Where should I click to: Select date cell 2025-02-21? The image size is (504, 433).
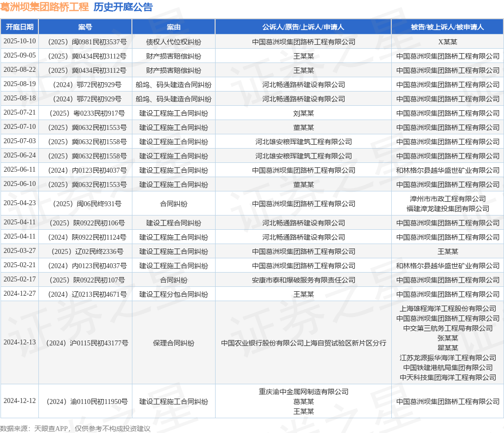(x=20, y=265)
